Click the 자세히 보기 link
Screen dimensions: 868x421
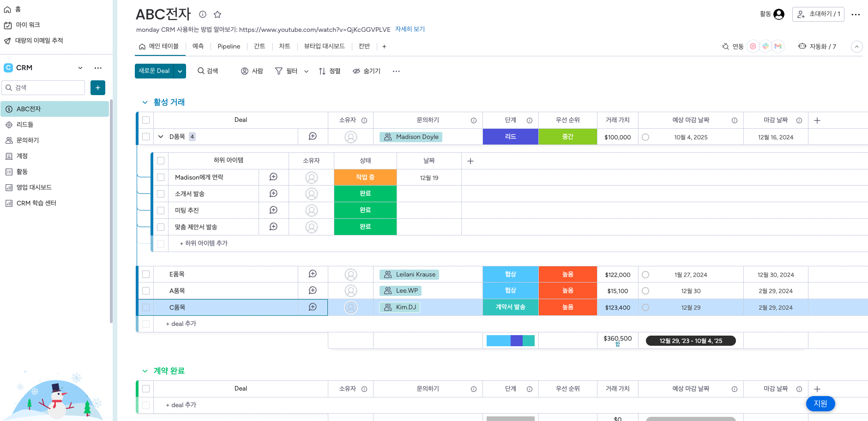coord(410,29)
